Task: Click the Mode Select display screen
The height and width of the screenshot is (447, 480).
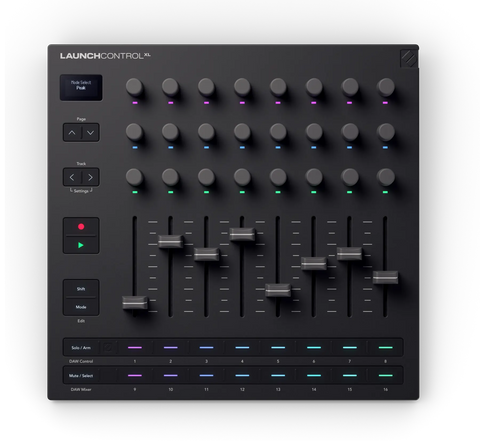Action: pyautogui.click(x=81, y=88)
